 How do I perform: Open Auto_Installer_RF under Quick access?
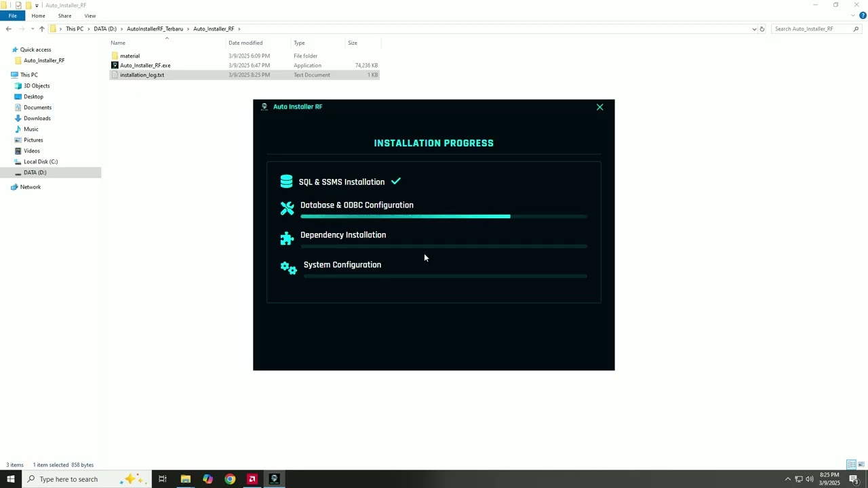pos(44,60)
